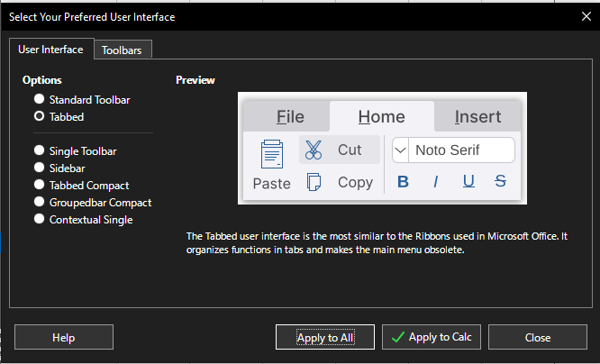The height and width of the screenshot is (364, 600).
Task: Open the User Interface tab
Action: click(x=50, y=50)
